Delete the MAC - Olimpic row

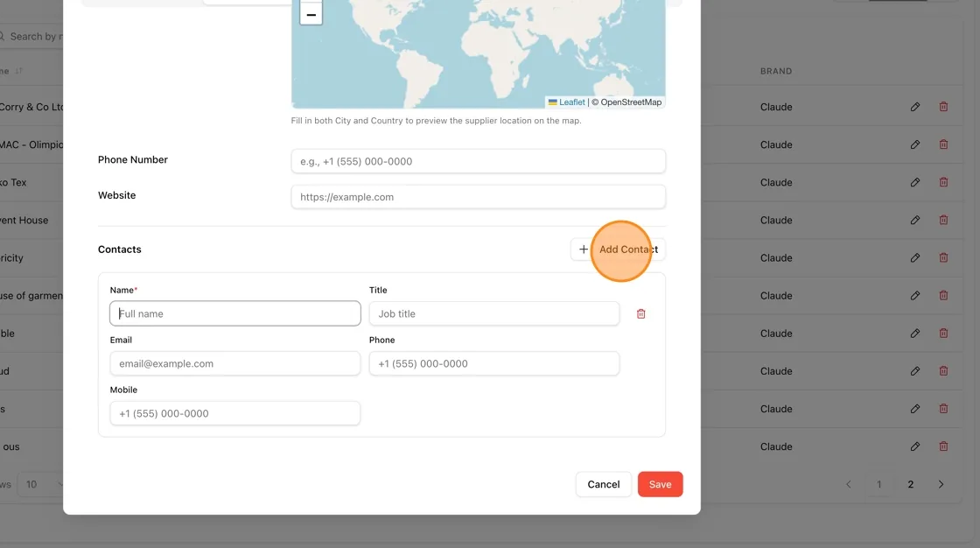pos(944,144)
